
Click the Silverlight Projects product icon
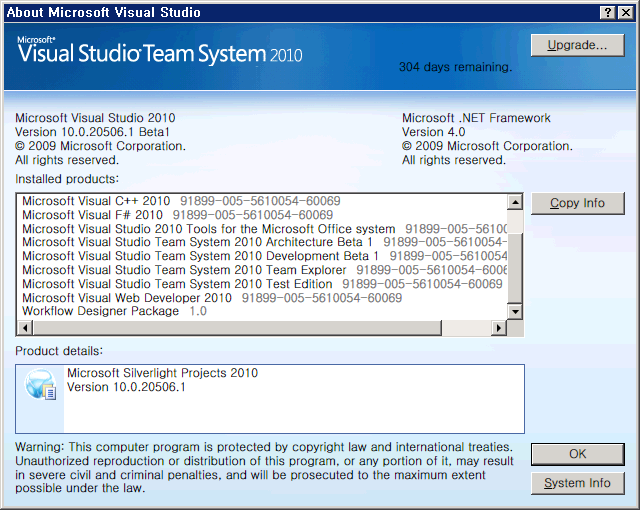coord(40,384)
